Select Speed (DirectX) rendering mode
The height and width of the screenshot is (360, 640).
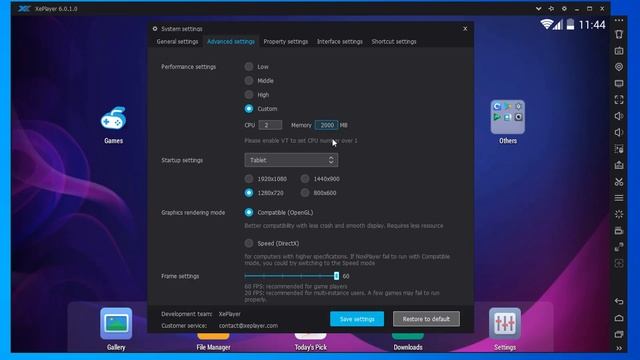pos(249,243)
